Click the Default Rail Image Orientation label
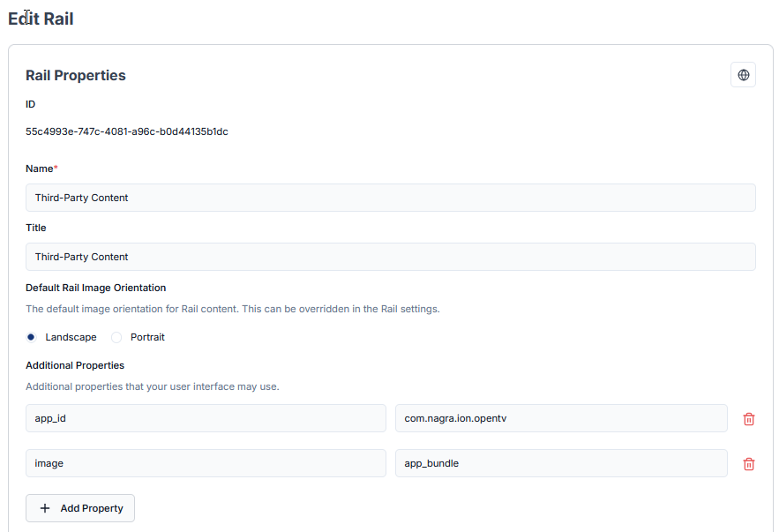Image resolution: width=779 pixels, height=532 pixels. point(95,288)
